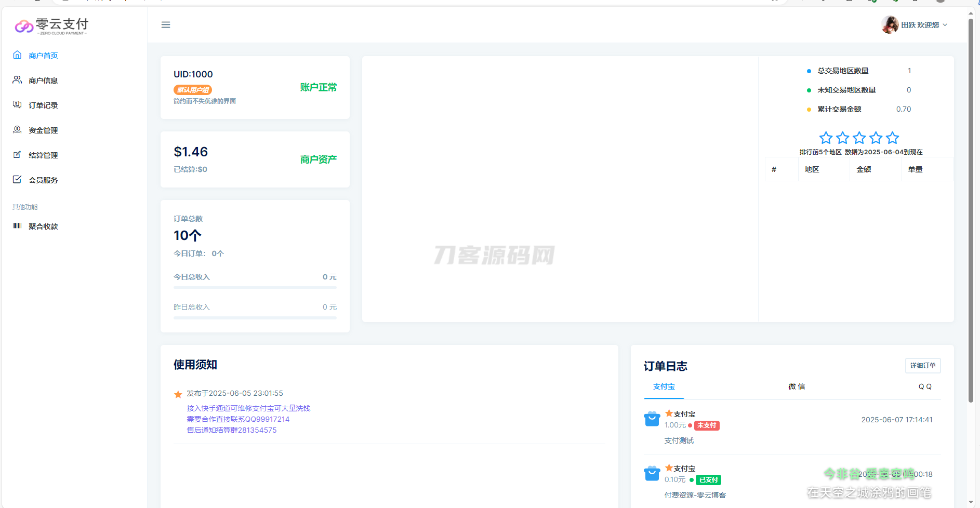Select the first star rating
This screenshot has height=508, width=980.
click(826, 137)
